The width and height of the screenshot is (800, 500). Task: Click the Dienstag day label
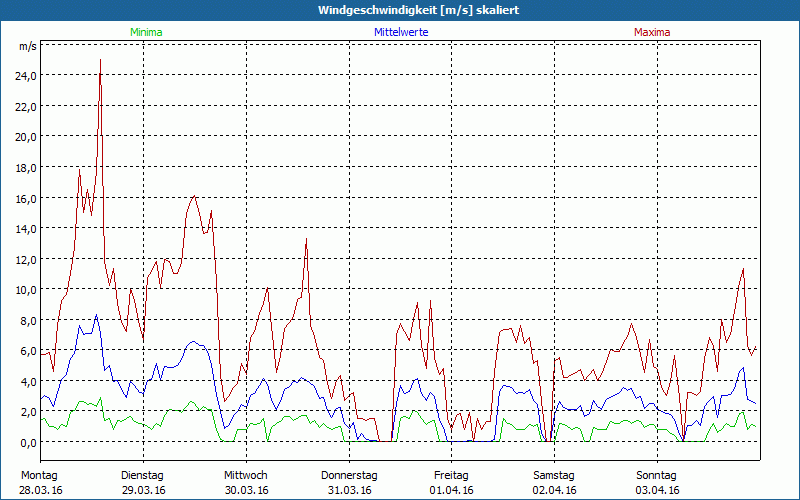[x=142, y=476]
